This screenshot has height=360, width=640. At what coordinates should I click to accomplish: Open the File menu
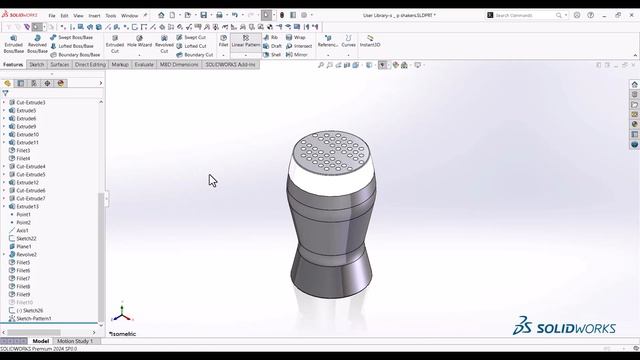point(52,16)
